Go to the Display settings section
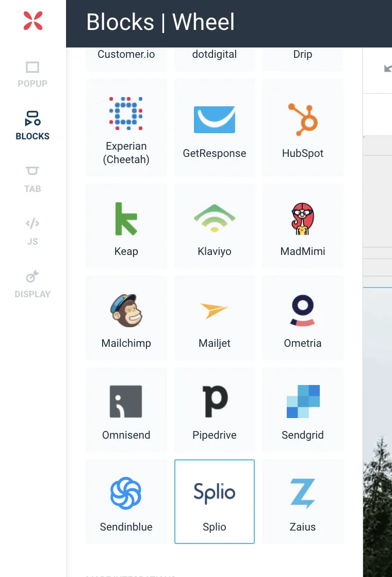The height and width of the screenshot is (577, 392). point(32,285)
